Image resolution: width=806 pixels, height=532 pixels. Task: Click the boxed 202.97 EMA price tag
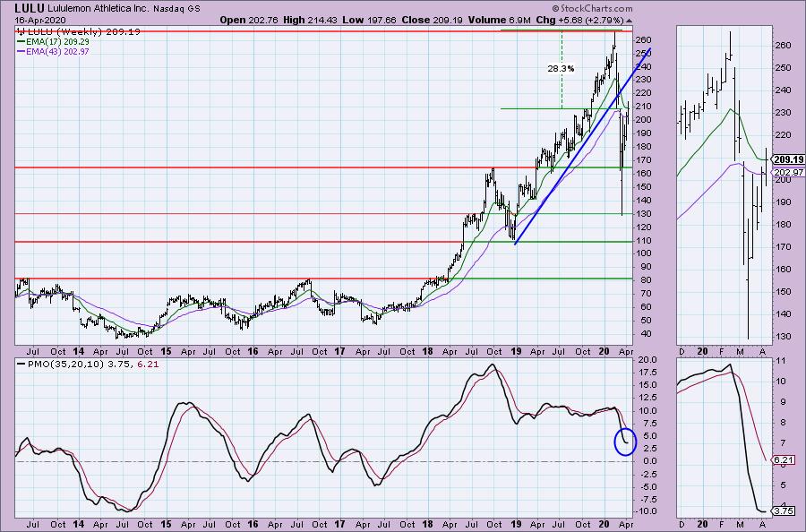tap(788, 172)
